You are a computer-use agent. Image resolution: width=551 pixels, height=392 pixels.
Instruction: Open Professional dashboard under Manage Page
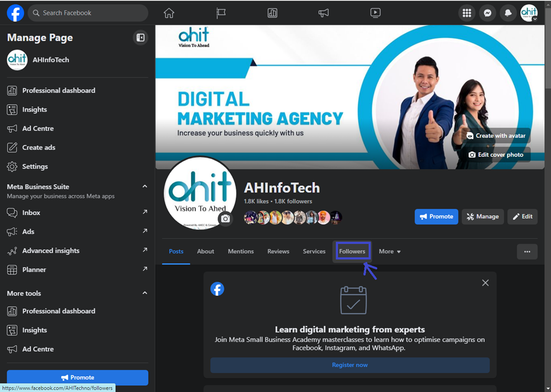[x=77, y=90]
